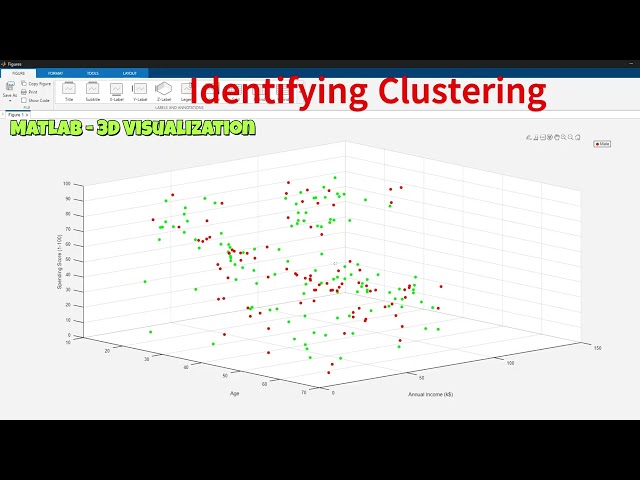Add a Subtitle to the plot
Viewport: 640px width, 480px height.
pos(92,92)
